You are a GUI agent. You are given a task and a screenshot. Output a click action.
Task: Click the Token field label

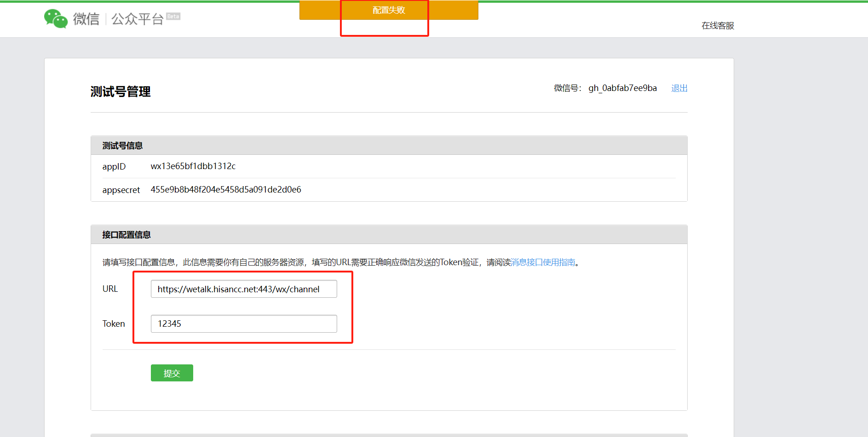[x=114, y=324]
